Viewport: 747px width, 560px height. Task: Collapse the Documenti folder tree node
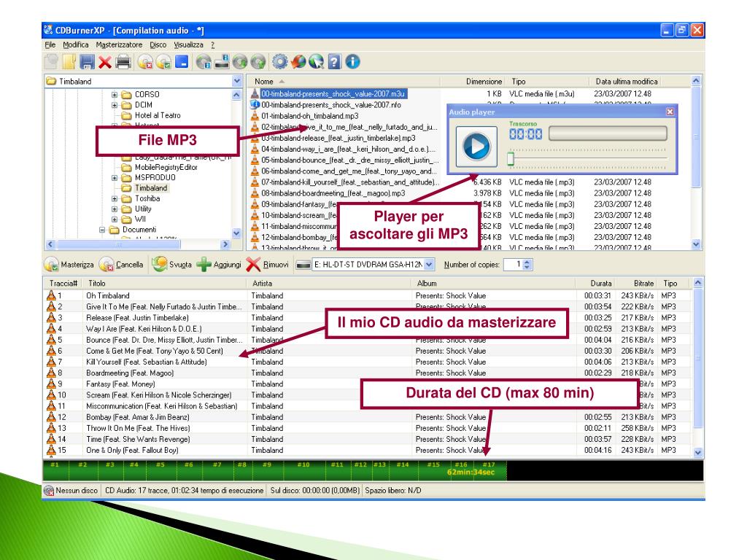(103, 229)
